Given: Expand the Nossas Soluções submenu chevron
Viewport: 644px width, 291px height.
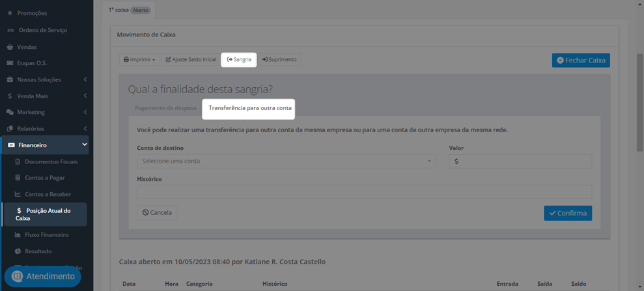Looking at the screenshot, I should click(85, 79).
